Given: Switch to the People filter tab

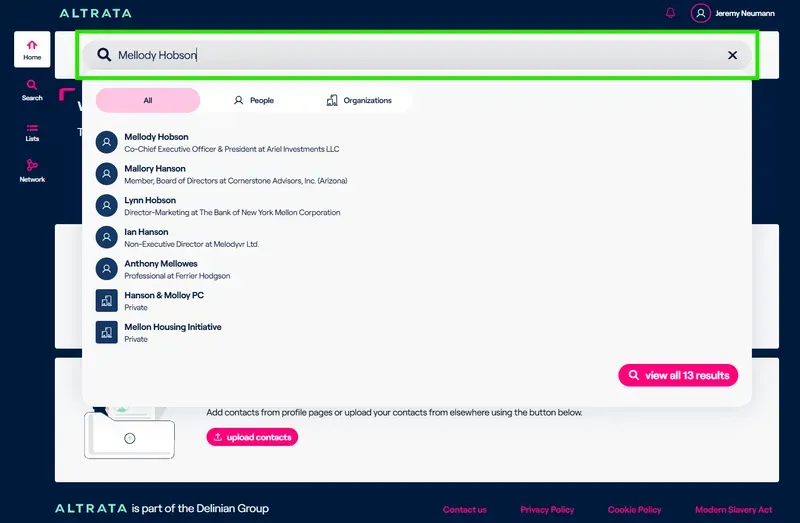Looking at the screenshot, I should point(254,101).
